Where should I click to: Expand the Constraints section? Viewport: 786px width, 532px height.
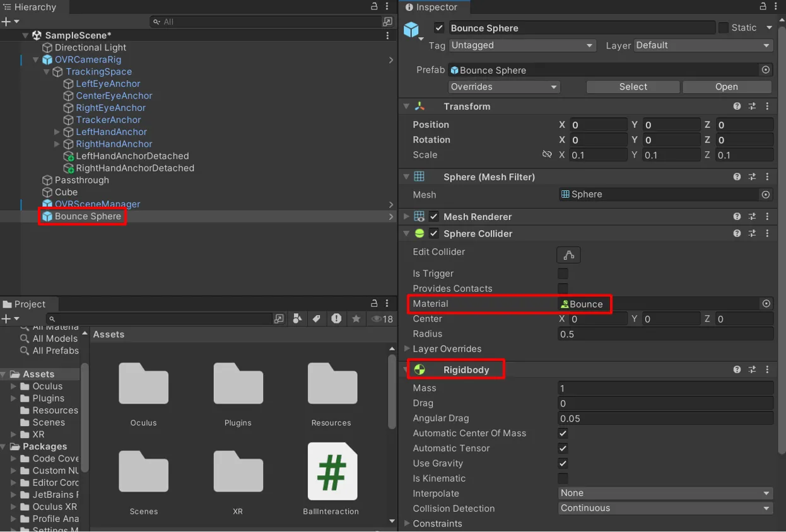click(407, 523)
